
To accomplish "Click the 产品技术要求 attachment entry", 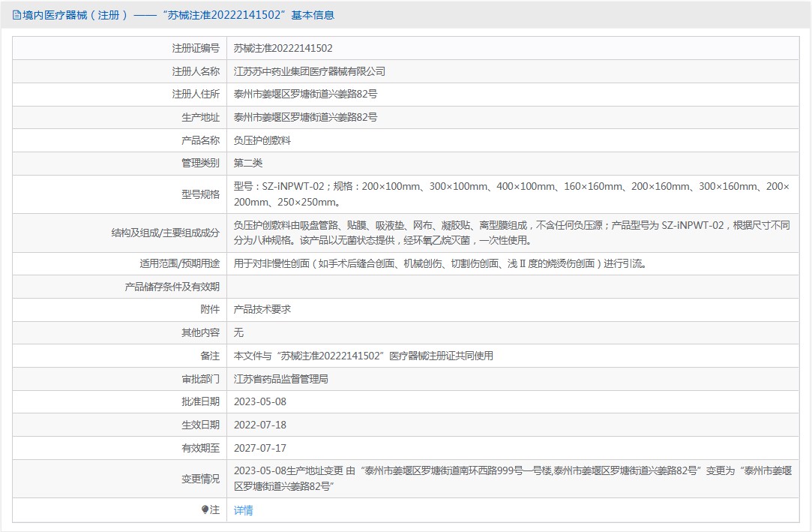I will 262,309.
